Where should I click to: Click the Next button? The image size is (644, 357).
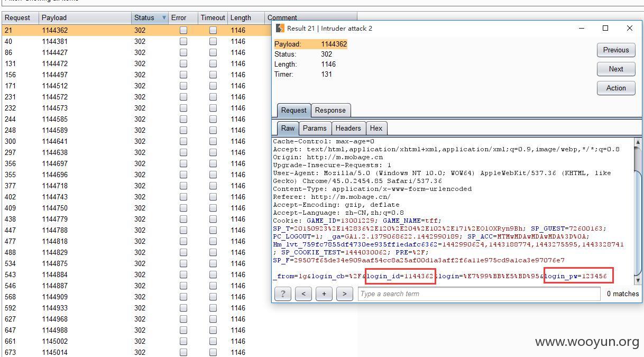click(616, 69)
